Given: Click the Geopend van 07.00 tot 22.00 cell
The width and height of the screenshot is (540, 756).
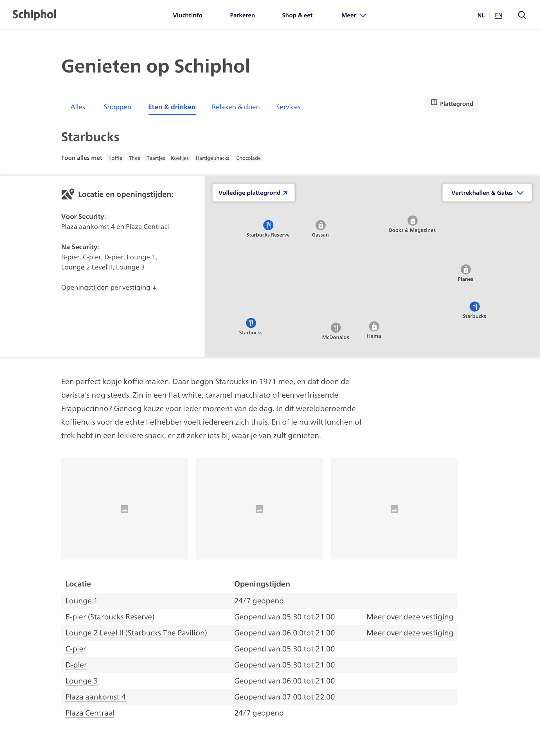Looking at the screenshot, I should 284,697.
